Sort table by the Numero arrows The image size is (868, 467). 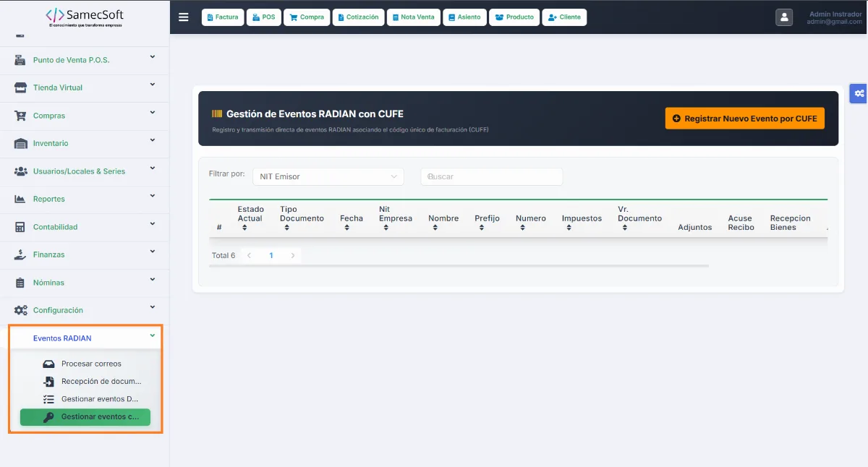522,228
